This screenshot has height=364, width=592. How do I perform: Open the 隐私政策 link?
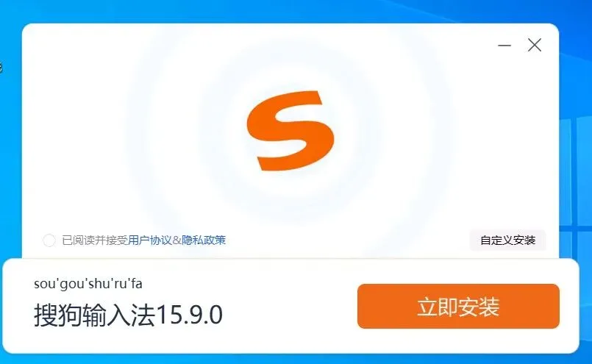click(204, 240)
